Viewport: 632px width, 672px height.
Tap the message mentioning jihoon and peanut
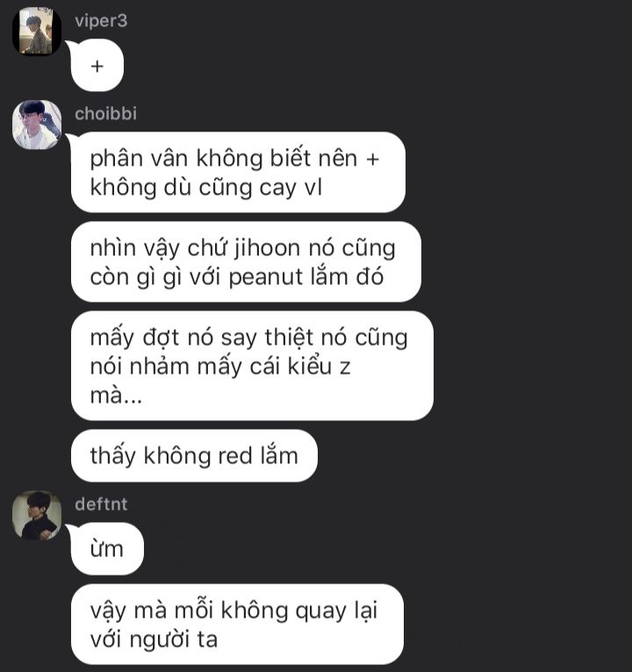(246, 261)
